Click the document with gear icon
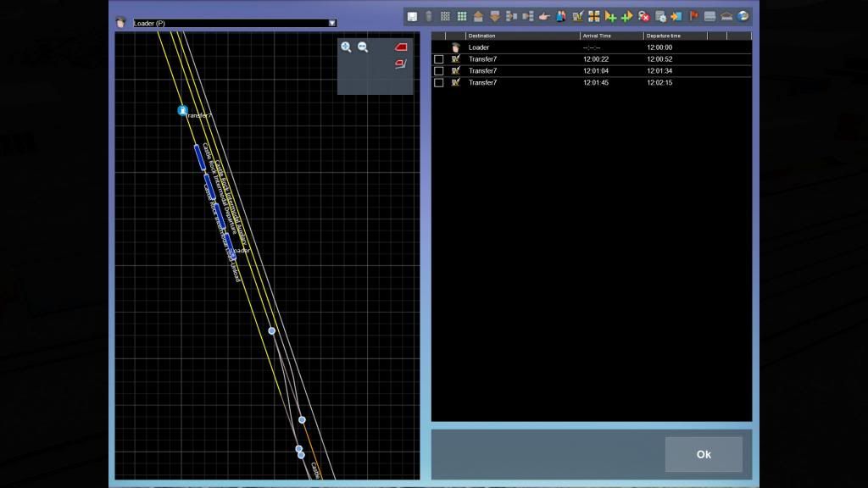Image resolution: width=868 pixels, height=488 pixels. tap(660, 17)
